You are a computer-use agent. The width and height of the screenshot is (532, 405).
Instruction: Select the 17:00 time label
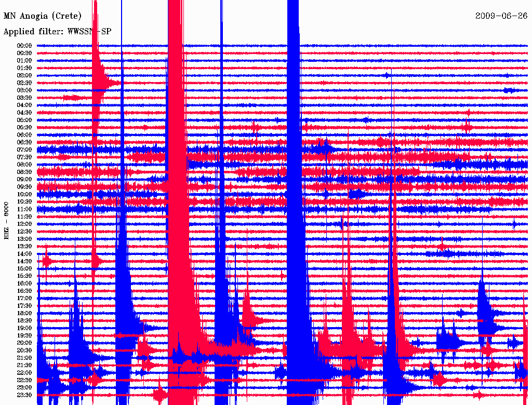(x=24, y=299)
